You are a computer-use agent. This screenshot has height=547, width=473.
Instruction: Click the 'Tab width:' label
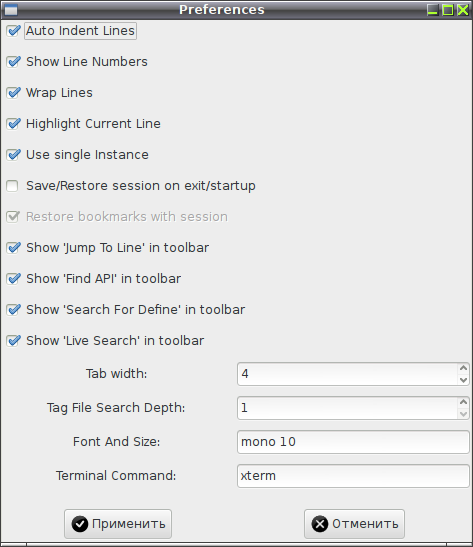coord(117,374)
